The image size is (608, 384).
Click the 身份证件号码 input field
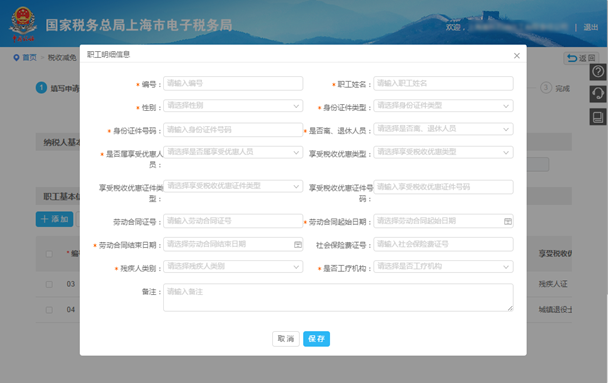(x=233, y=130)
